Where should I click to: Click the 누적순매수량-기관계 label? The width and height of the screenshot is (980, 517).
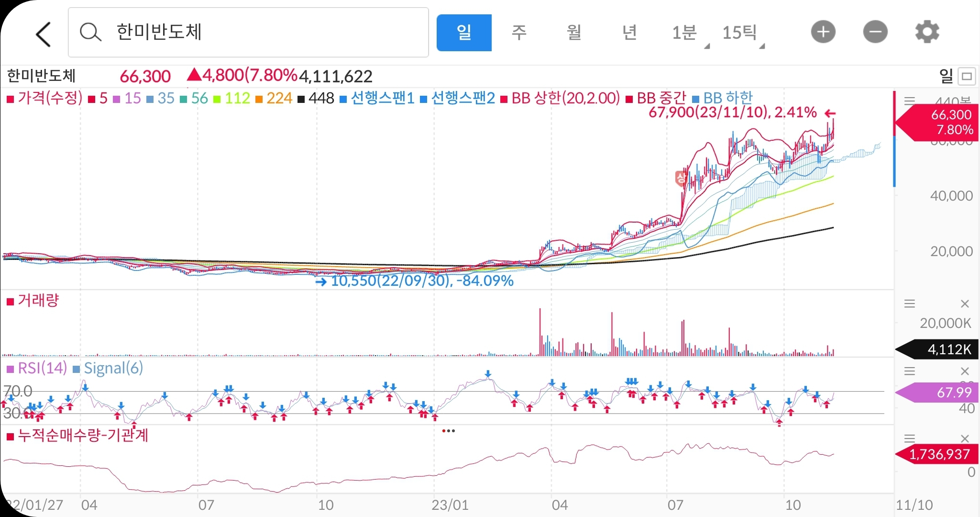(77, 435)
